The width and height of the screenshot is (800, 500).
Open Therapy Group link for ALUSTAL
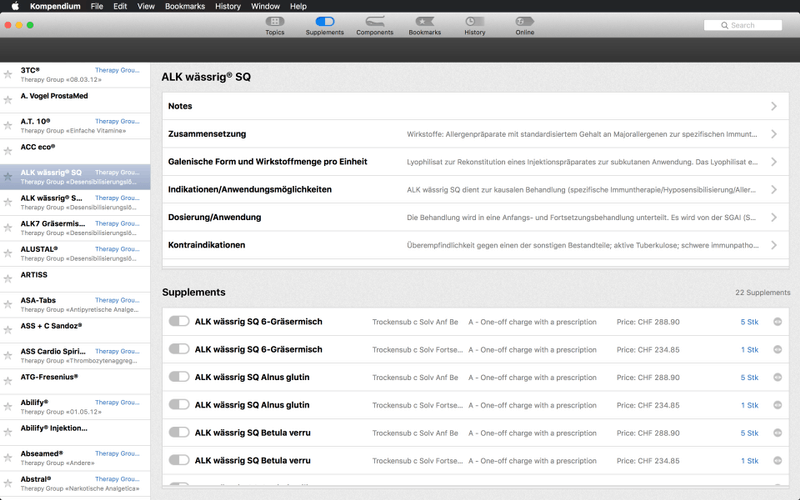click(117, 249)
